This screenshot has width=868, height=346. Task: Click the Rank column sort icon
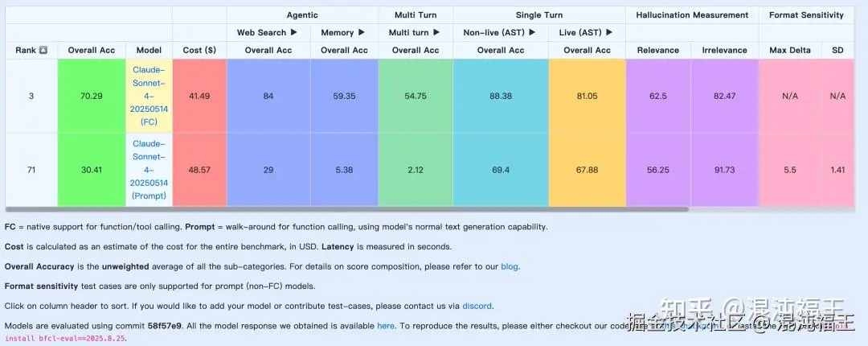click(43, 50)
